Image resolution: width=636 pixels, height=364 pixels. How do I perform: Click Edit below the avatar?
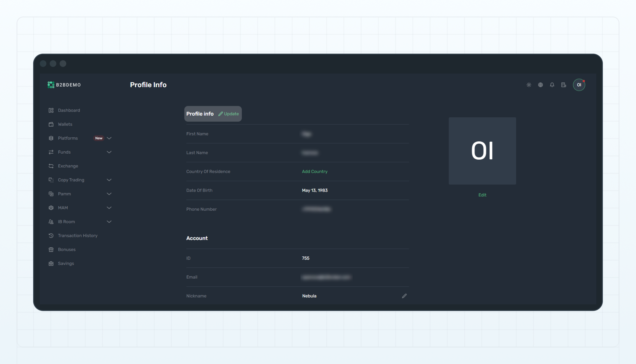482,195
